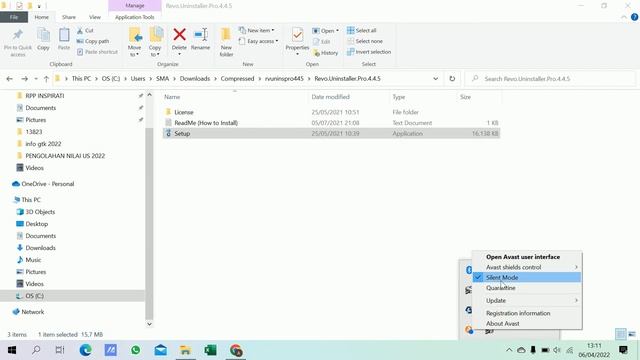Switch to the Share ribbon tab

click(69, 17)
